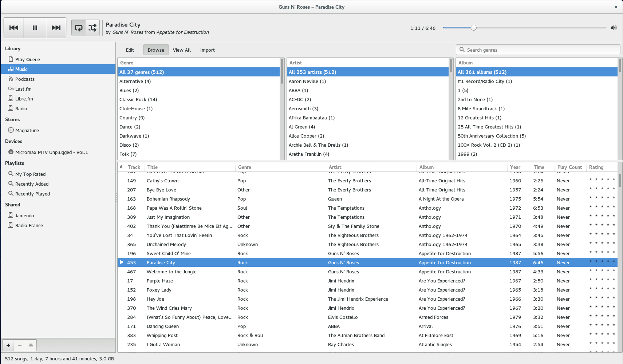Viewport: 623px width, 364px height.
Task: Click the Import button
Action: [x=208, y=50]
